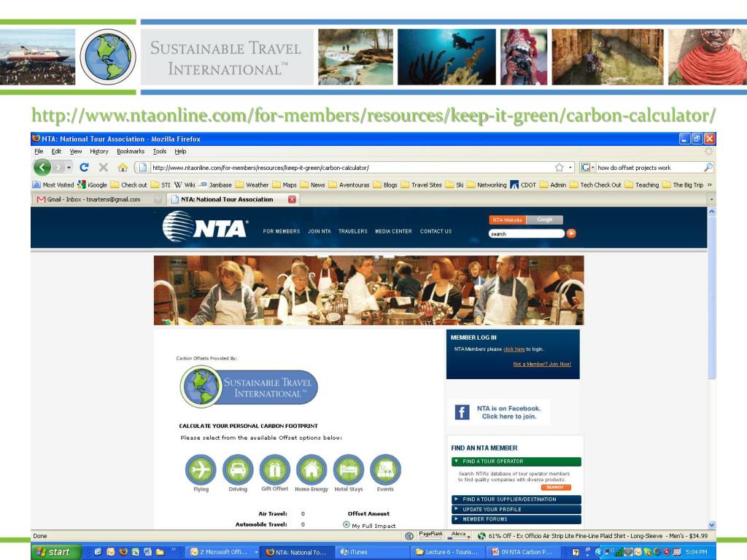This screenshot has height=560, width=747.
Task: Click the Facebook logo icon
Action: pyautogui.click(x=462, y=412)
